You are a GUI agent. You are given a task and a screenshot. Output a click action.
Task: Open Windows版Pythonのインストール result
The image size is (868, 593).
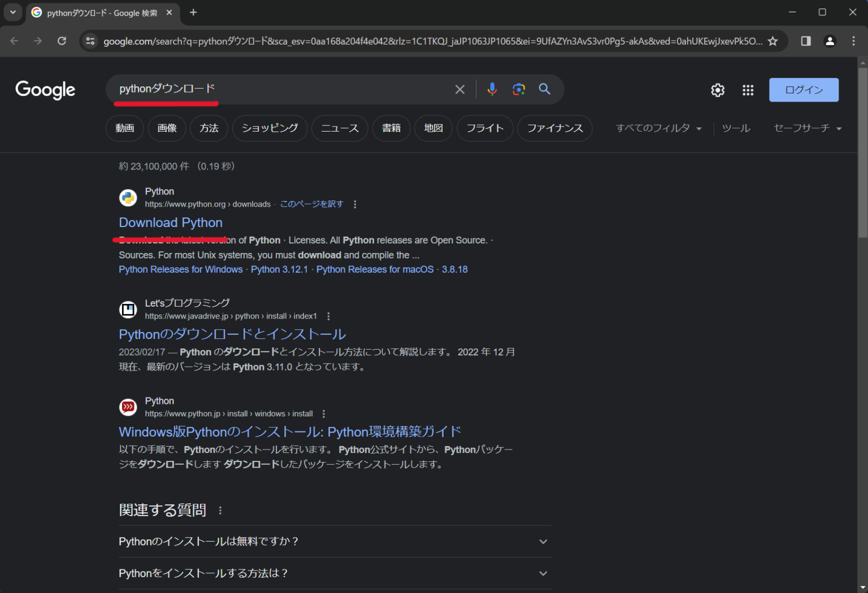pyautogui.click(x=290, y=432)
